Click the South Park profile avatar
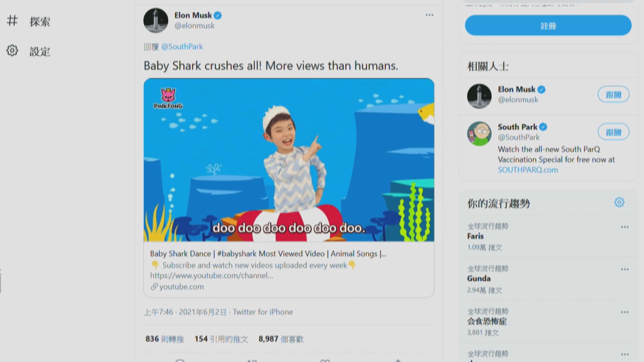Image resolution: width=644 pixels, height=362 pixels. tap(479, 133)
